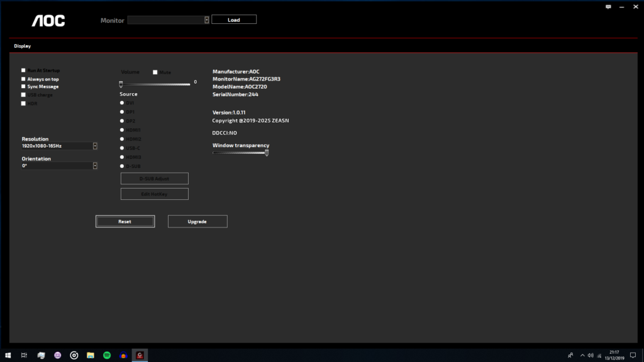Switch to the Display tab
The image size is (644, 362).
[x=23, y=46]
